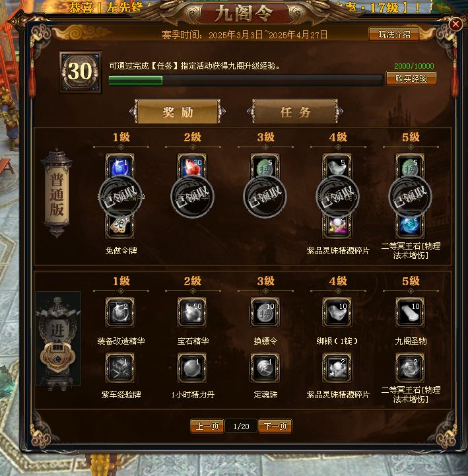Go to previous page with 上一页
The image size is (468, 476).
click(x=207, y=426)
